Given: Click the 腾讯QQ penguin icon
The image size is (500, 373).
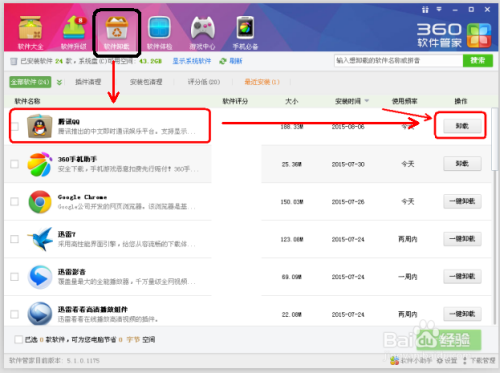Looking at the screenshot, I should [40, 126].
